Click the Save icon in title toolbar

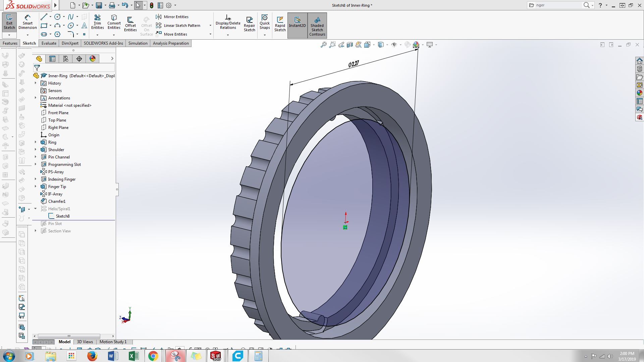[x=99, y=5]
